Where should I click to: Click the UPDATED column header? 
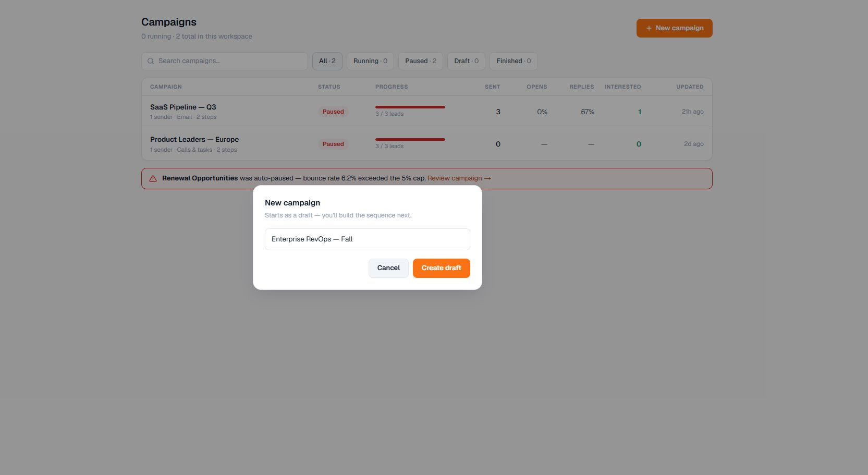(x=690, y=87)
